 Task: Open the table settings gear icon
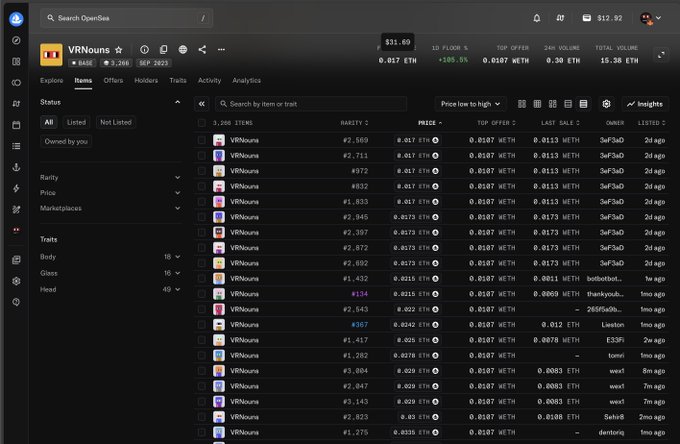[606, 104]
